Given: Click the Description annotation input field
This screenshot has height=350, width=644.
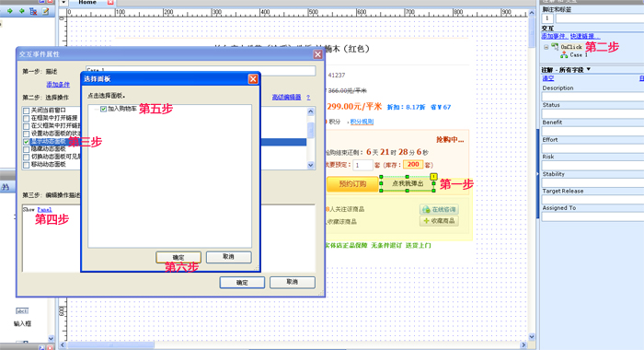Looking at the screenshot, I should [592, 97].
